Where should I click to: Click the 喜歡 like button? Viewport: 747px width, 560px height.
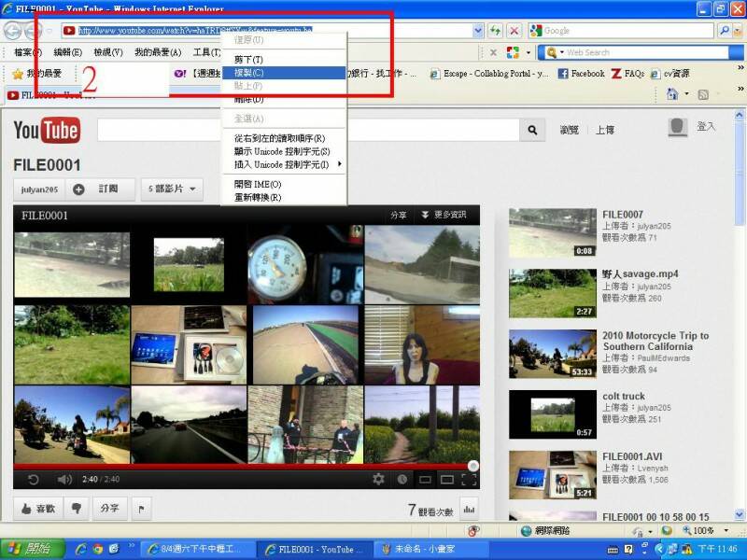38,509
